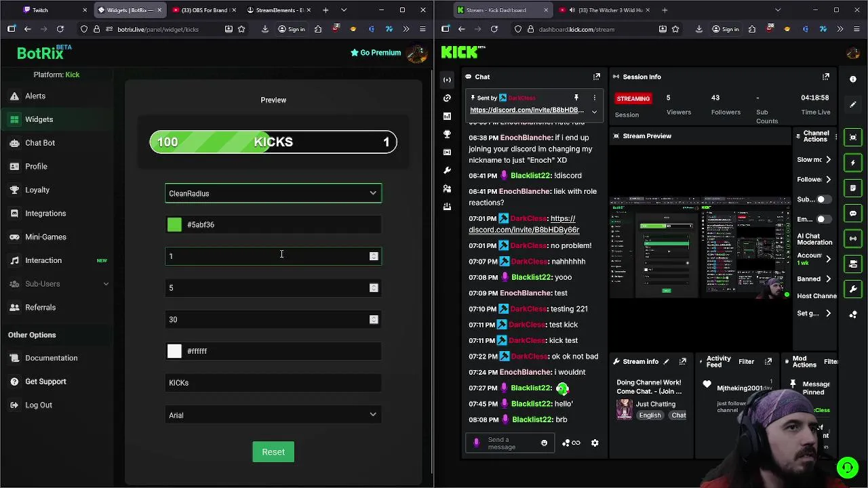Open emoji picker in Send a message box
The height and width of the screenshot is (488, 868).
tap(544, 443)
